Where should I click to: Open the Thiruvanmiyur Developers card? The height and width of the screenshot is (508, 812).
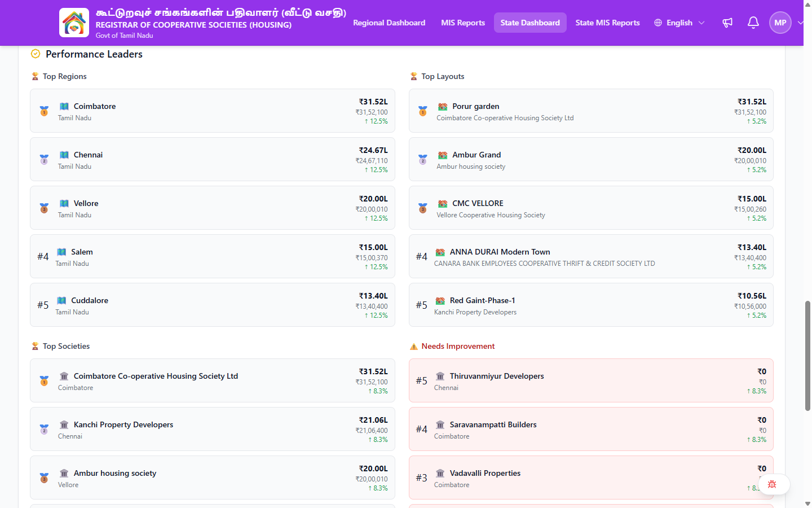click(x=591, y=380)
